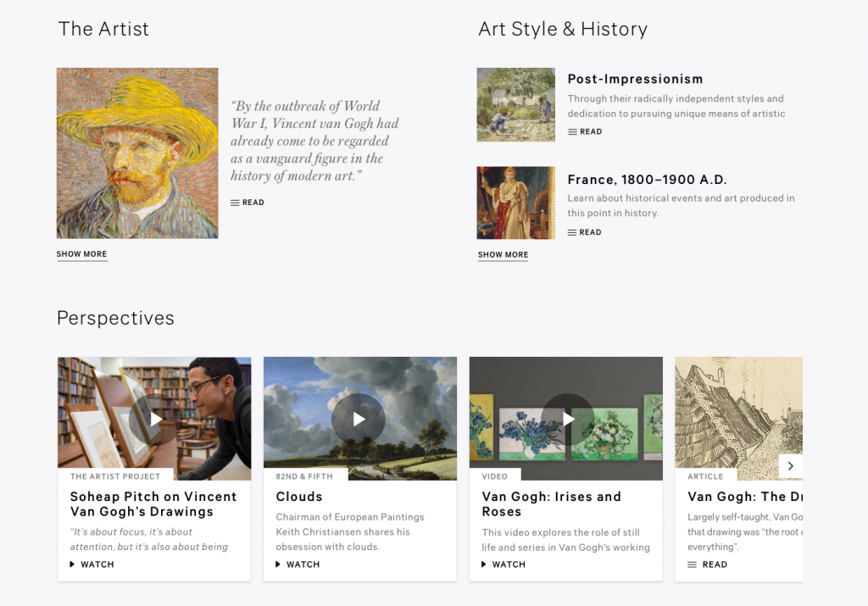Image resolution: width=868 pixels, height=606 pixels.
Task: Open the Van Gogh self-portrait thumbnail
Action: [x=137, y=153]
